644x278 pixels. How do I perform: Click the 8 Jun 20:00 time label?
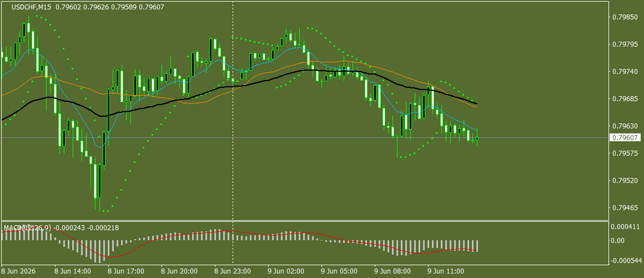[x=179, y=271]
